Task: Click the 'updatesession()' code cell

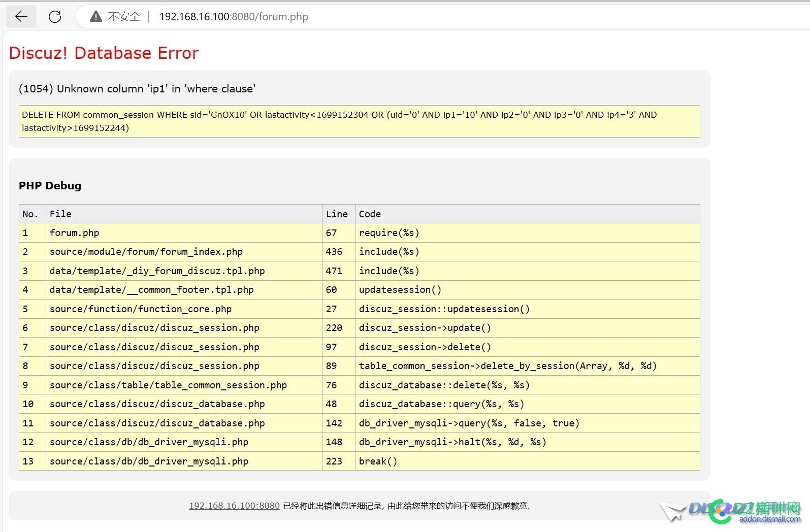Action: pos(527,290)
